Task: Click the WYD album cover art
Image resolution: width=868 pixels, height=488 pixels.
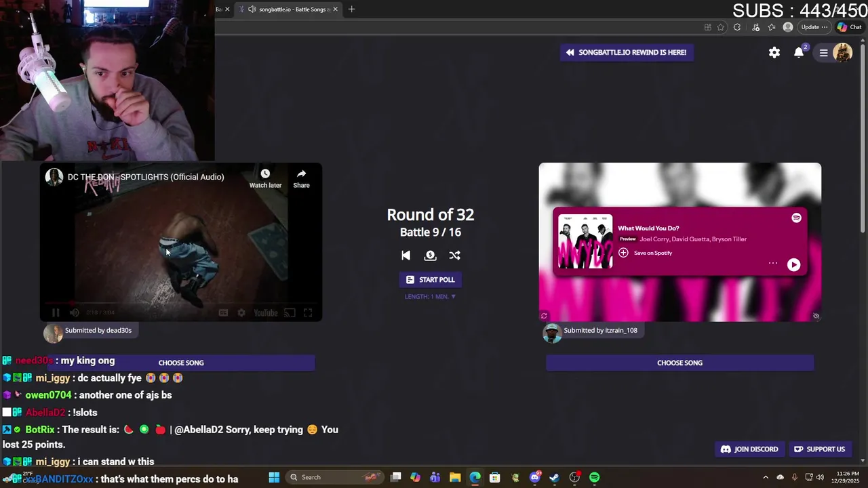Action: pos(585,242)
